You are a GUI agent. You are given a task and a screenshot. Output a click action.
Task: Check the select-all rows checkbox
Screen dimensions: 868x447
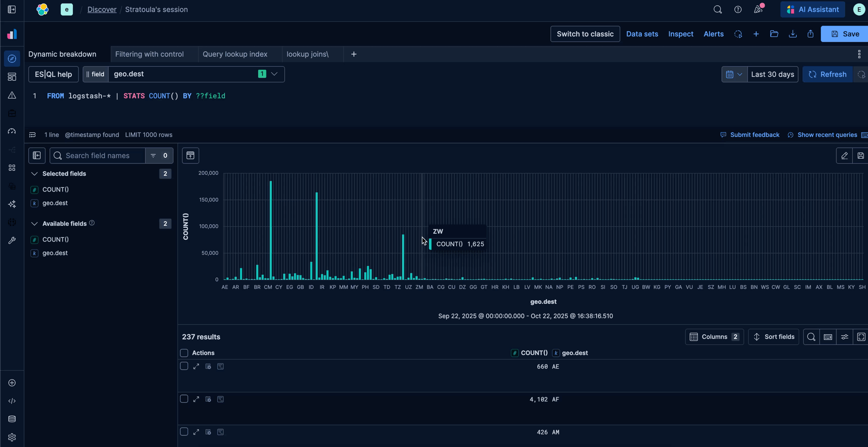click(184, 353)
